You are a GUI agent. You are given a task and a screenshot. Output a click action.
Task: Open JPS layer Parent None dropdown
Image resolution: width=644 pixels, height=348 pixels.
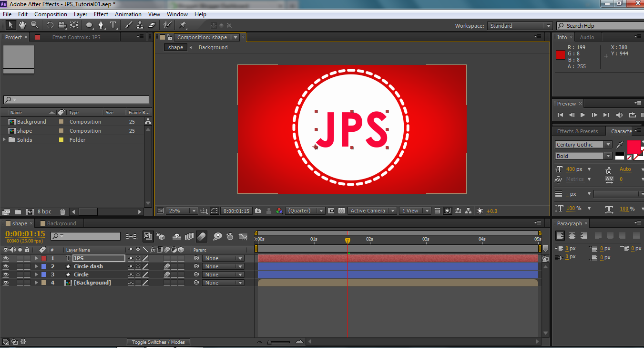[x=223, y=258]
